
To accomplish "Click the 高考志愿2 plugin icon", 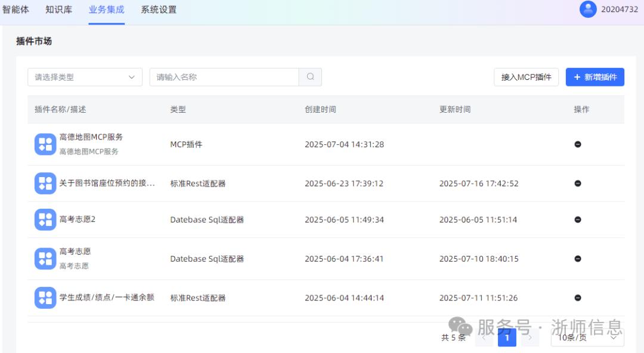I will point(45,219).
